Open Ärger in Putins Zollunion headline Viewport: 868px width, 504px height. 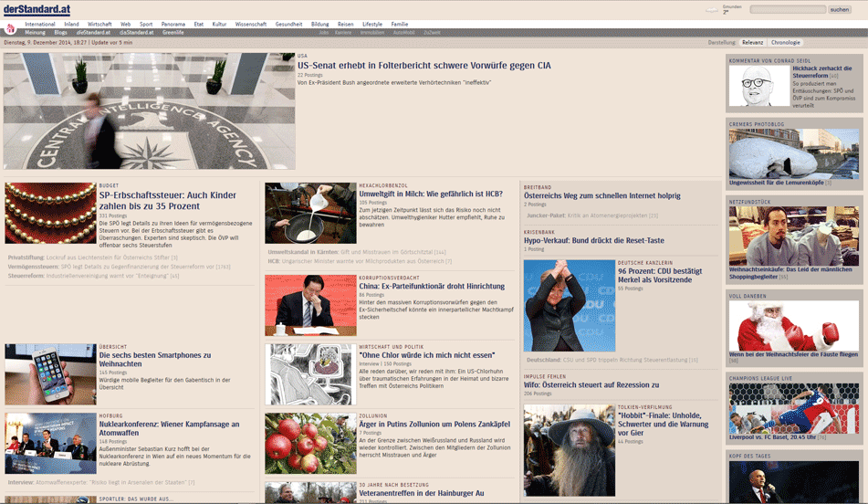[434, 425]
